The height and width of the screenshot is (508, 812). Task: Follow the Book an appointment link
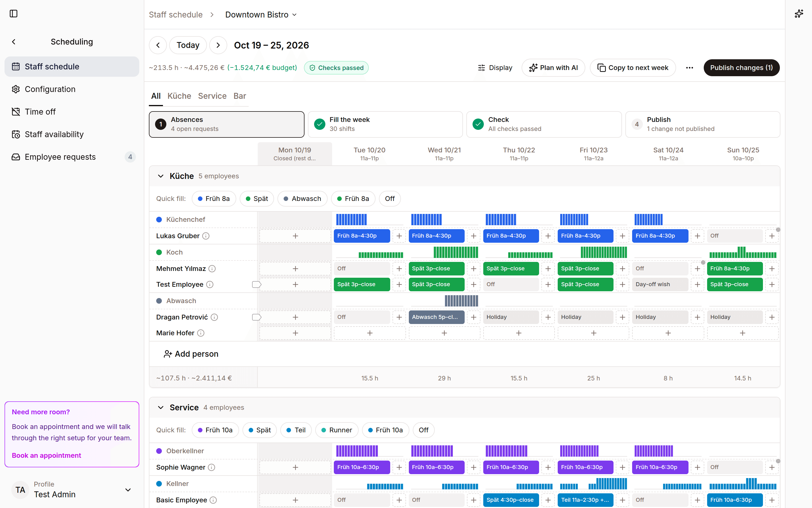point(46,455)
